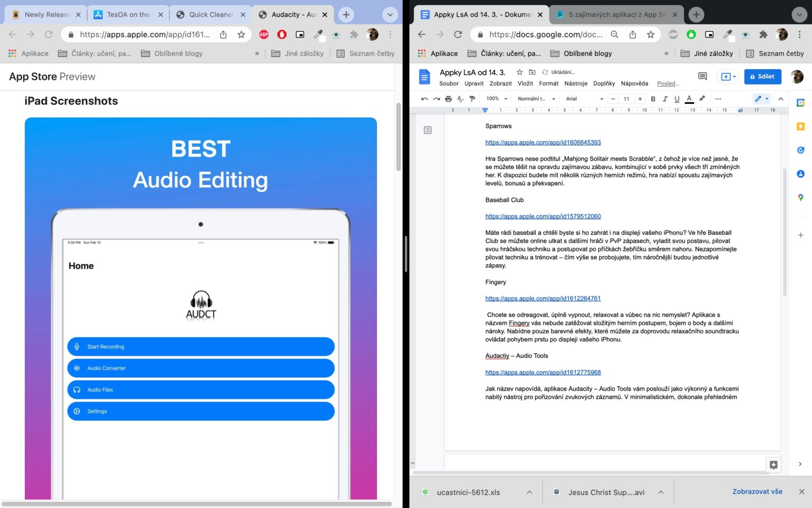This screenshot has height=508, width=812.
Task: Click the App Store address bar
Action: click(144, 35)
